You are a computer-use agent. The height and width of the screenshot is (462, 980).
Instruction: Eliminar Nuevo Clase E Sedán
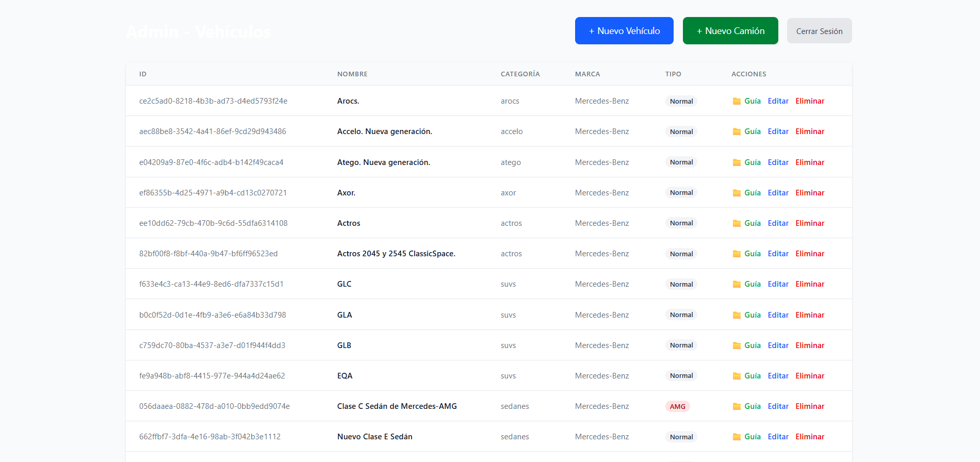(x=810, y=437)
